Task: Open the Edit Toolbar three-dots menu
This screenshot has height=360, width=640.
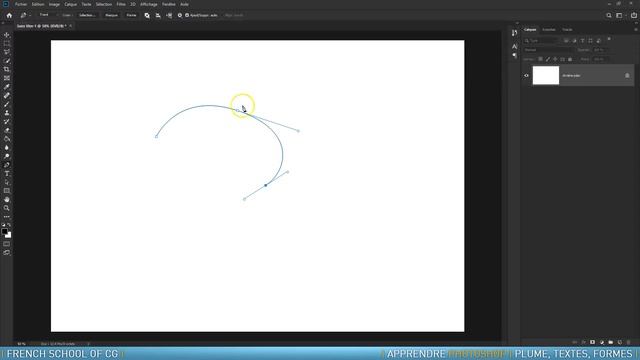Action: 7,217
